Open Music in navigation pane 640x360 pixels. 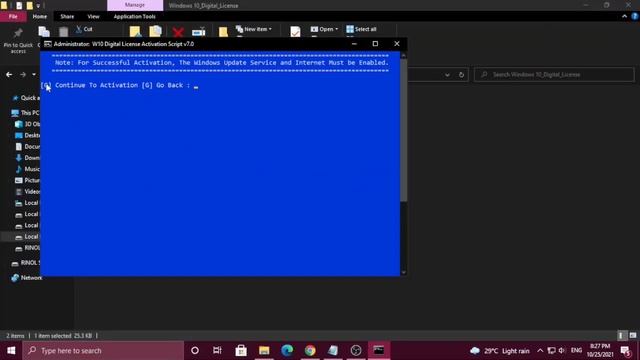point(27,169)
